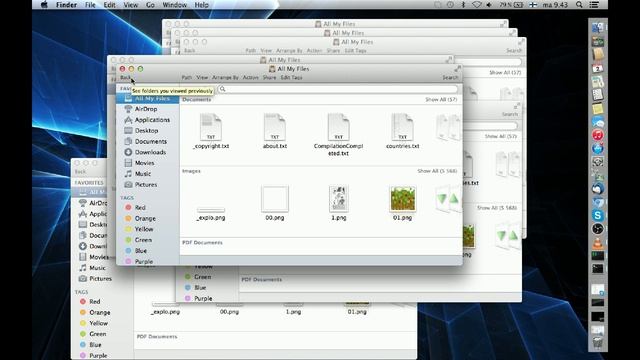This screenshot has height=360, width=640.
Task: Expand Arrange By in the front window toolbar
Action: click(225, 78)
